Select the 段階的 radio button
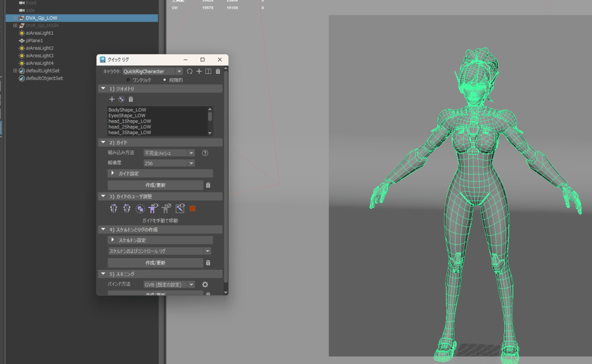592x364 pixels. pos(164,80)
